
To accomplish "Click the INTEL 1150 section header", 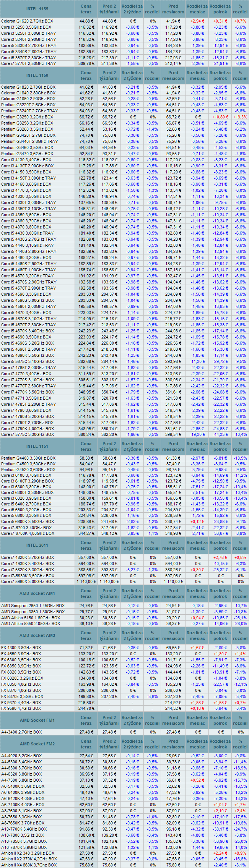I will coord(37,76).
